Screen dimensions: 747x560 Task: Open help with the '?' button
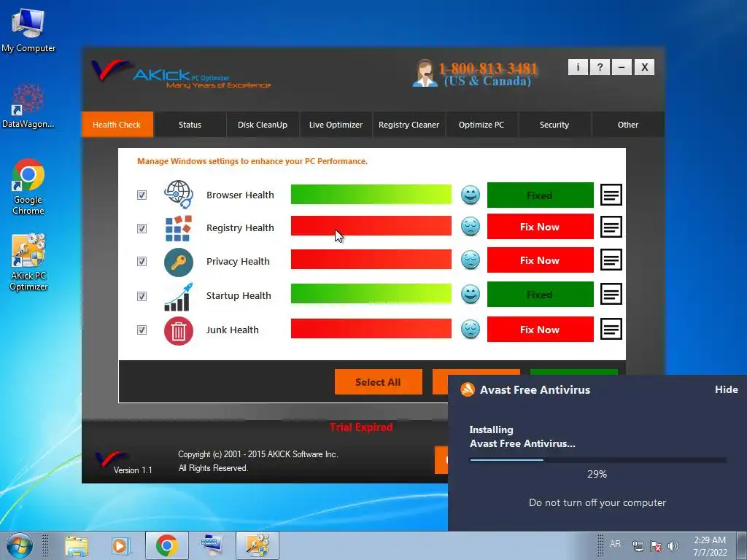point(600,67)
